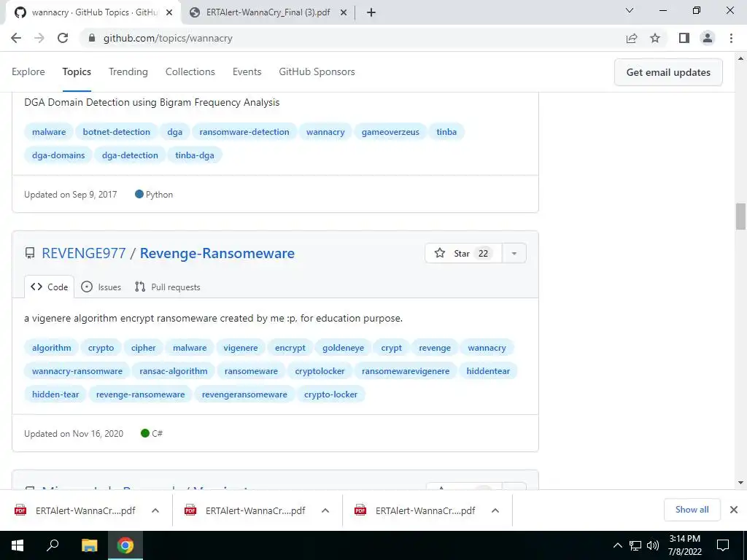
Task: Click the wannacry-ransomware topic tag
Action: 77,371
